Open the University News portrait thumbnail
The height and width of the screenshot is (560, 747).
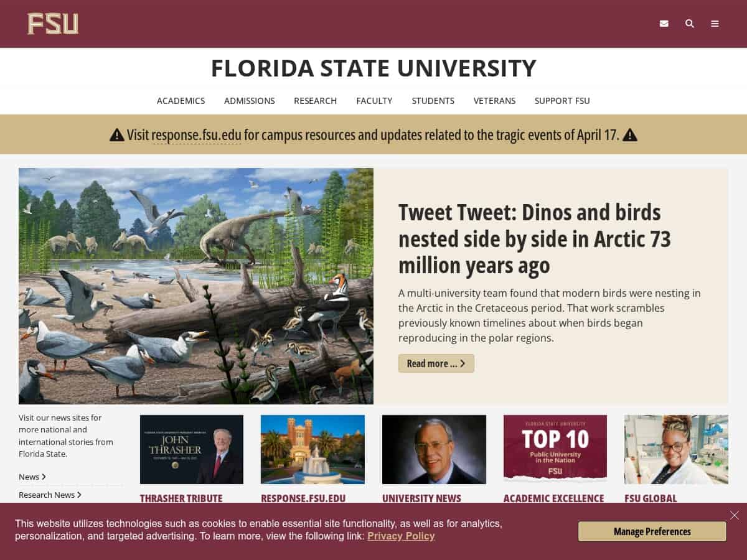(x=434, y=449)
